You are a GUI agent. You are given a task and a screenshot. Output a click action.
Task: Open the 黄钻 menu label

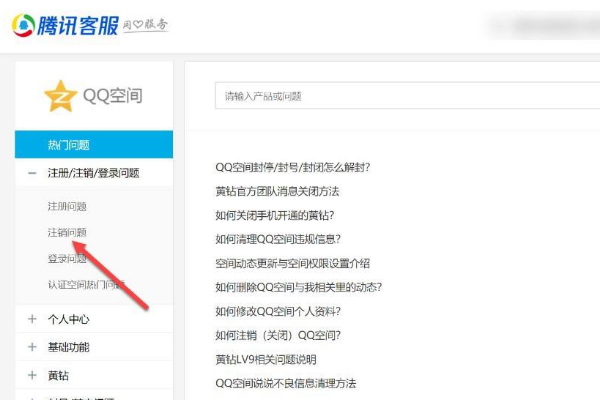tap(58, 376)
